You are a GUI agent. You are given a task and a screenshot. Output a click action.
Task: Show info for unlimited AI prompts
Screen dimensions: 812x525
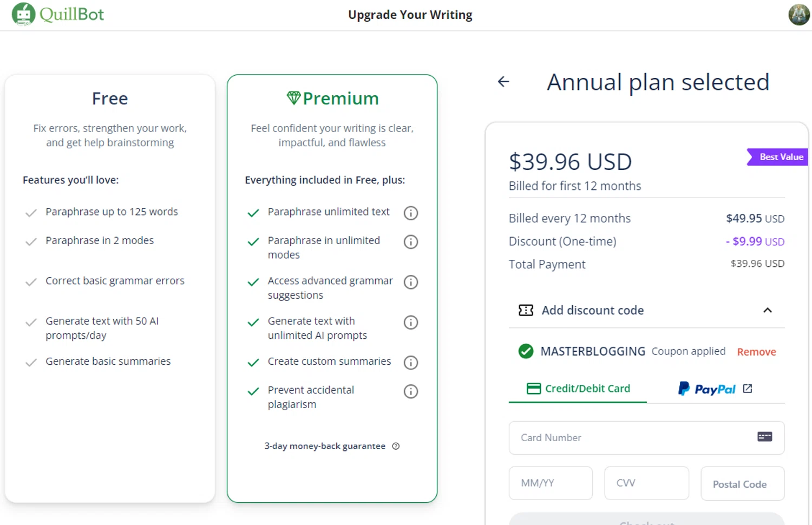(x=411, y=323)
